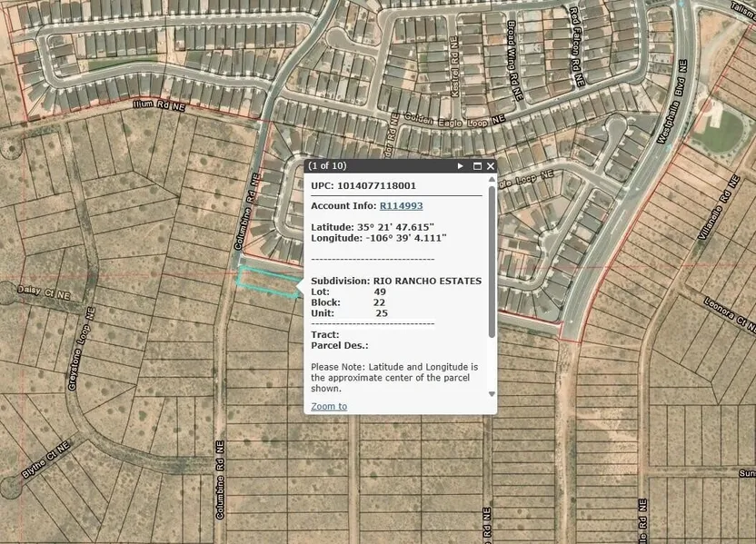Screen dimensions: 756x544
Task: Click the (1 of 10) popup title
Action: click(x=327, y=166)
